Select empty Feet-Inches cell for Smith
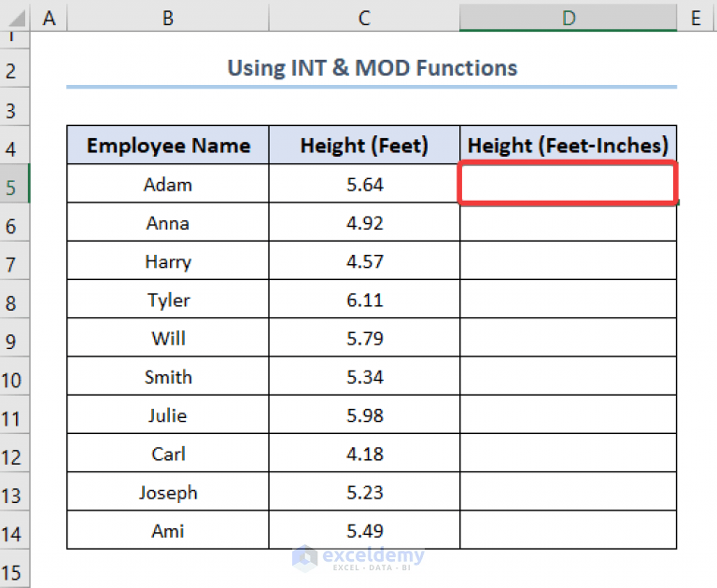The image size is (717, 588). coord(568,376)
